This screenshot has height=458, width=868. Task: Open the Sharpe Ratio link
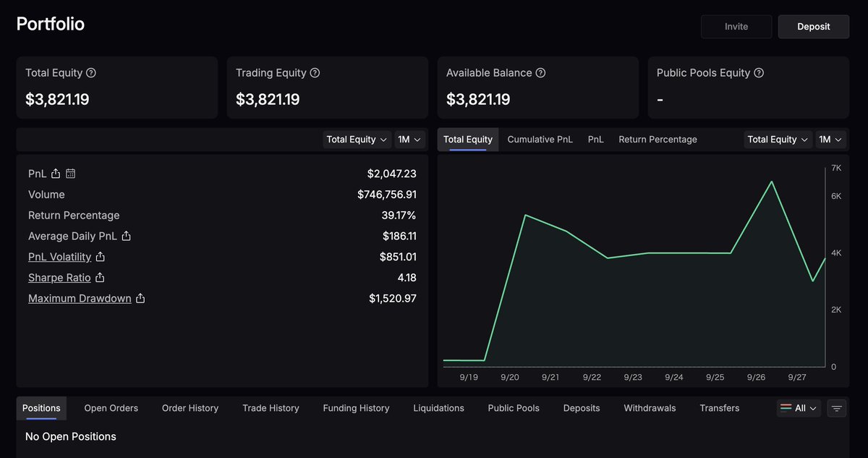point(59,278)
